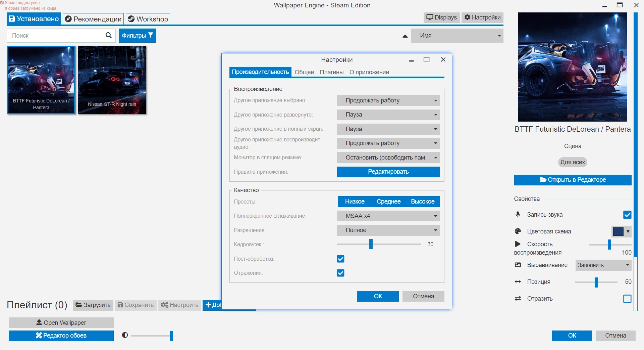The width and height of the screenshot is (644, 350).
Task: Close the Настройки dialog
Action: tap(443, 59)
